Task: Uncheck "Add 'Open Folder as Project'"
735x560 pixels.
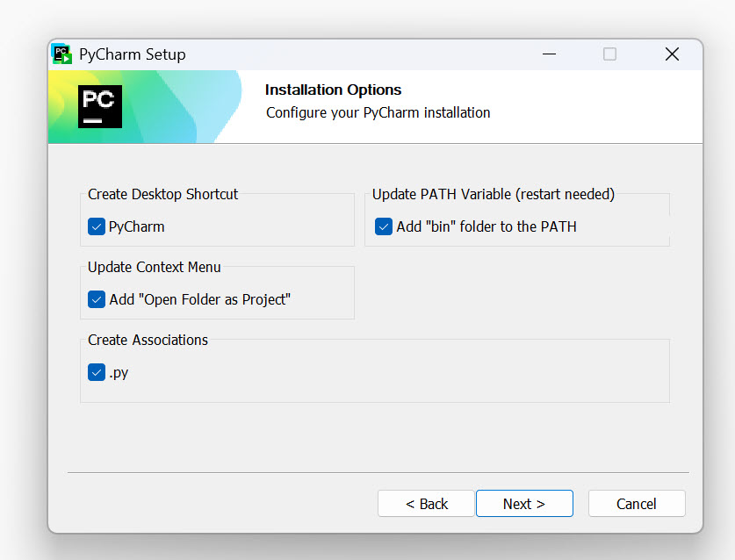Action: coord(96,299)
